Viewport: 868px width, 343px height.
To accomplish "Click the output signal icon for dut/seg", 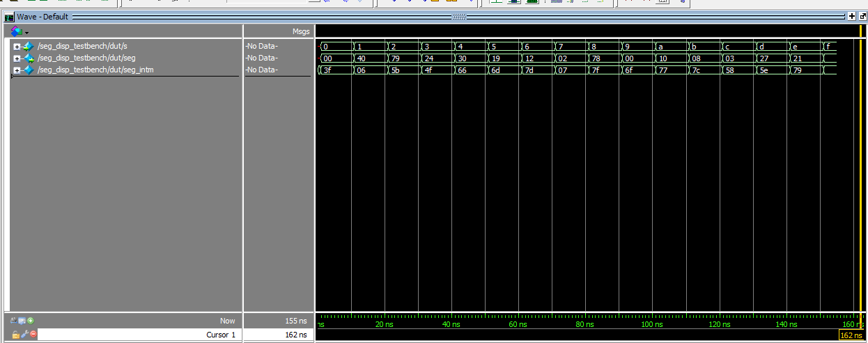I will 28,58.
